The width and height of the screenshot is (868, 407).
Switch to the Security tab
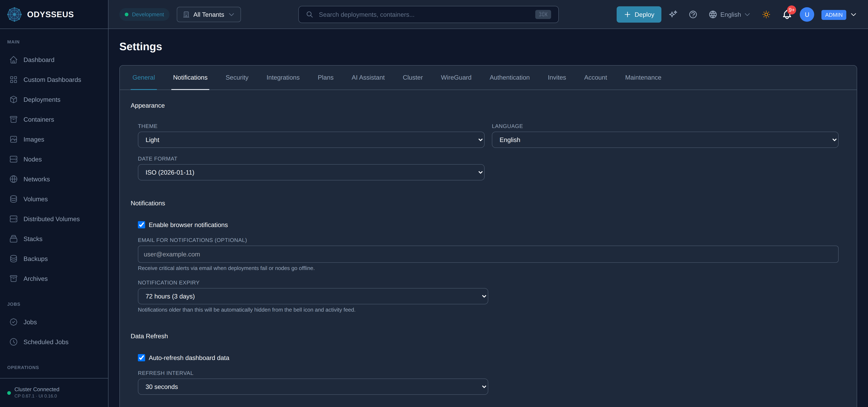point(237,78)
